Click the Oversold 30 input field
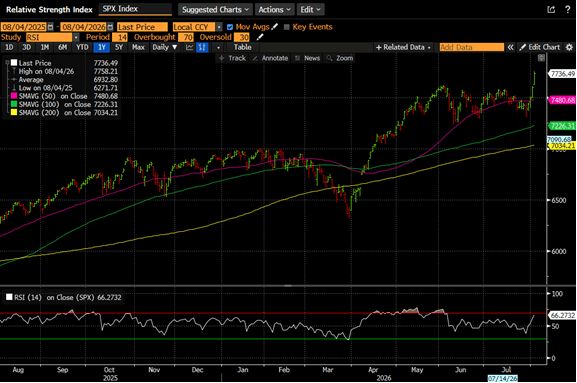Image resolution: width=577 pixels, height=383 pixels. tap(242, 38)
